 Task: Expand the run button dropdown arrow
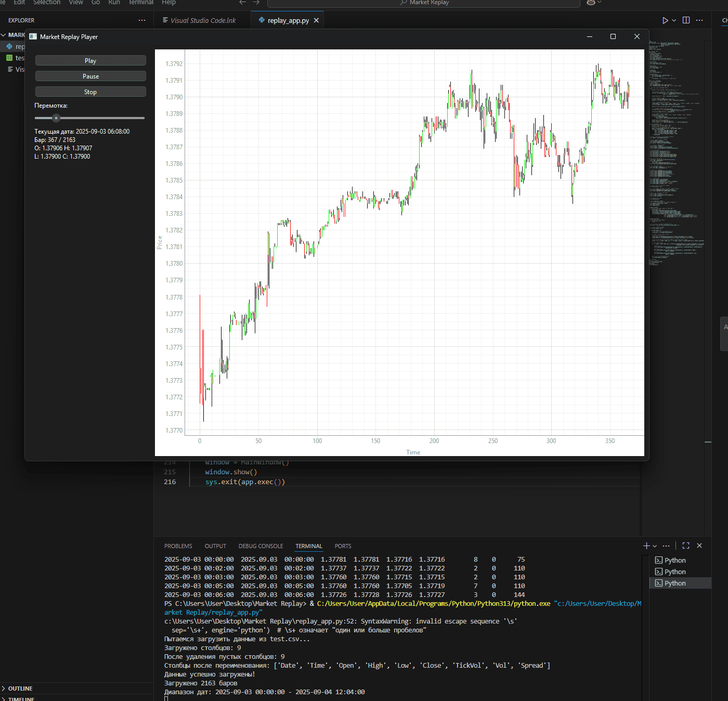pos(674,20)
